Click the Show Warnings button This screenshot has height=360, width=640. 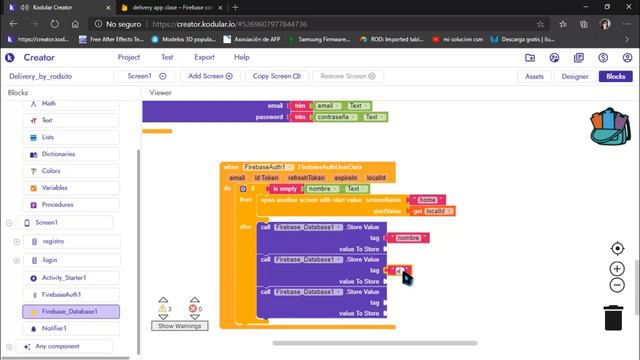coord(180,326)
